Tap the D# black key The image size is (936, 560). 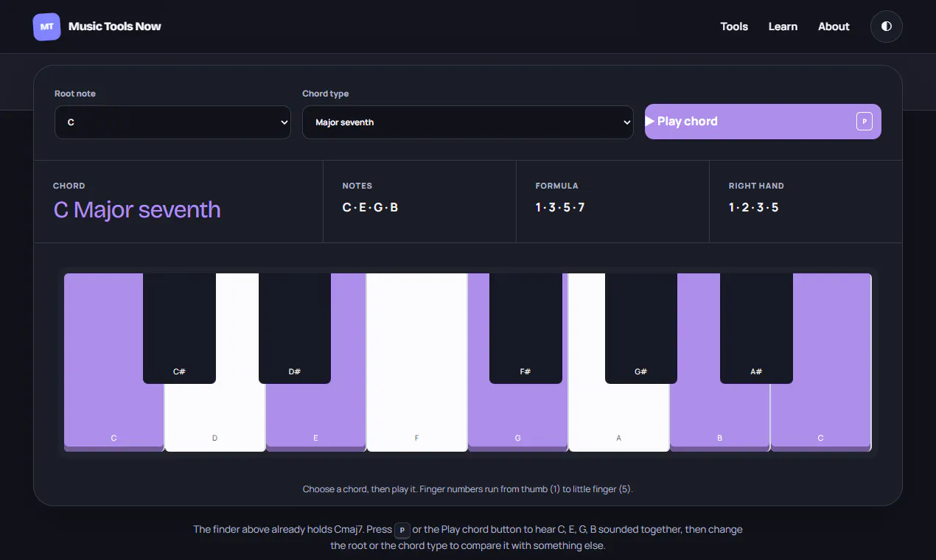pos(295,328)
